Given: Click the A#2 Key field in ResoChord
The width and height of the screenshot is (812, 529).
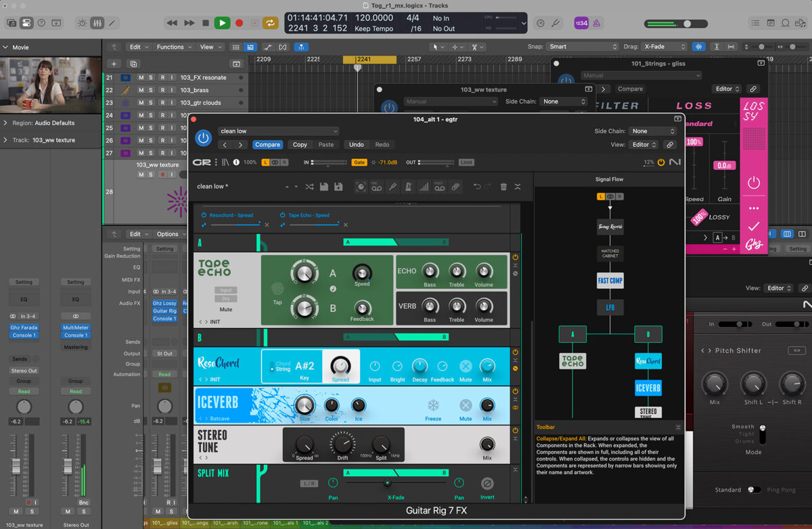Looking at the screenshot, I should [304, 366].
